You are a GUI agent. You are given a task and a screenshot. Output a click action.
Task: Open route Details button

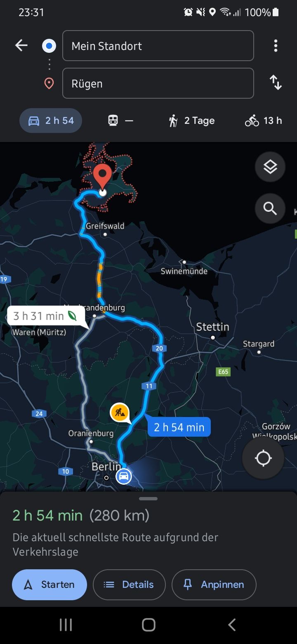(129, 585)
